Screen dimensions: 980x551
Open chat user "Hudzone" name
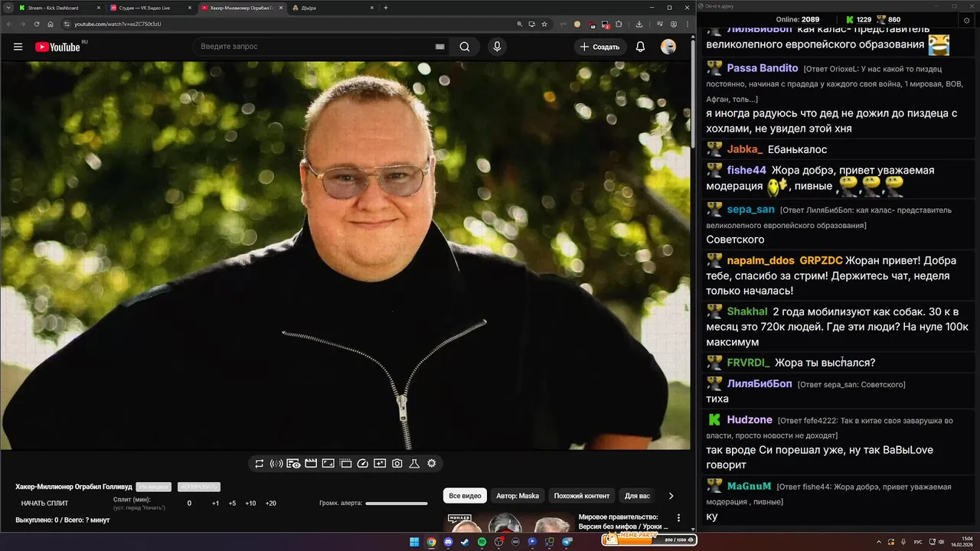(750, 419)
